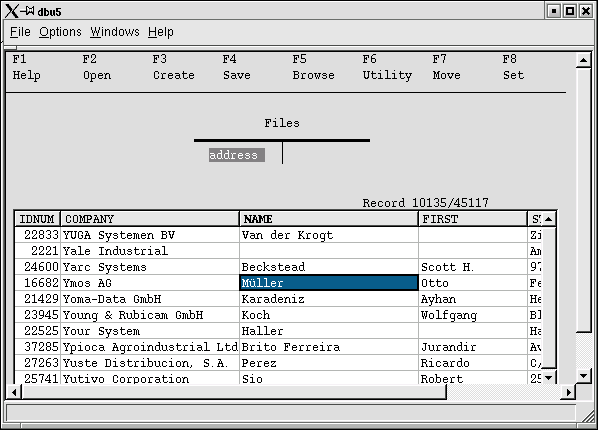This screenshot has width=598, height=430.
Task: Click the F5 Browse function label
Action: click(313, 67)
